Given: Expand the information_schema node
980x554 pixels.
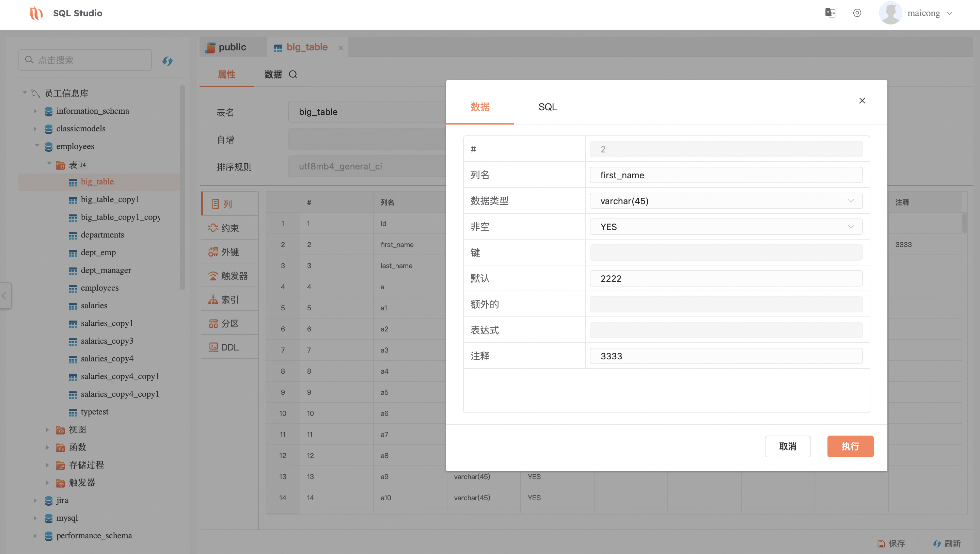Looking at the screenshot, I should 35,111.
